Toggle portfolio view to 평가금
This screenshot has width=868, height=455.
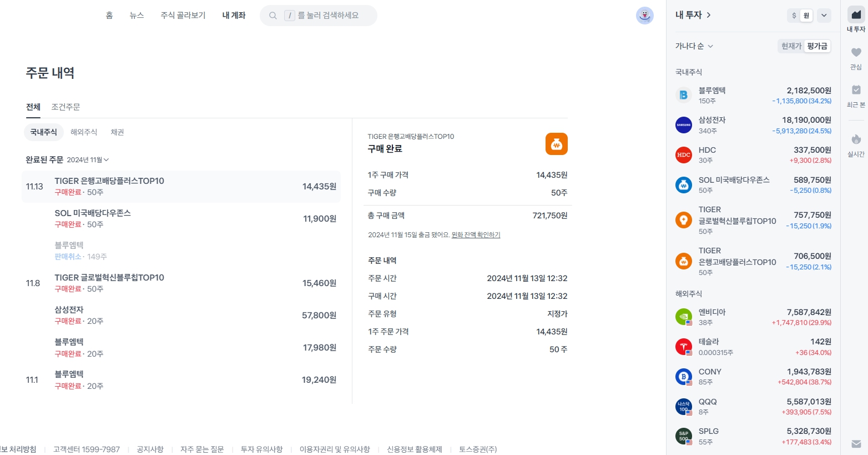[x=817, y=46]
